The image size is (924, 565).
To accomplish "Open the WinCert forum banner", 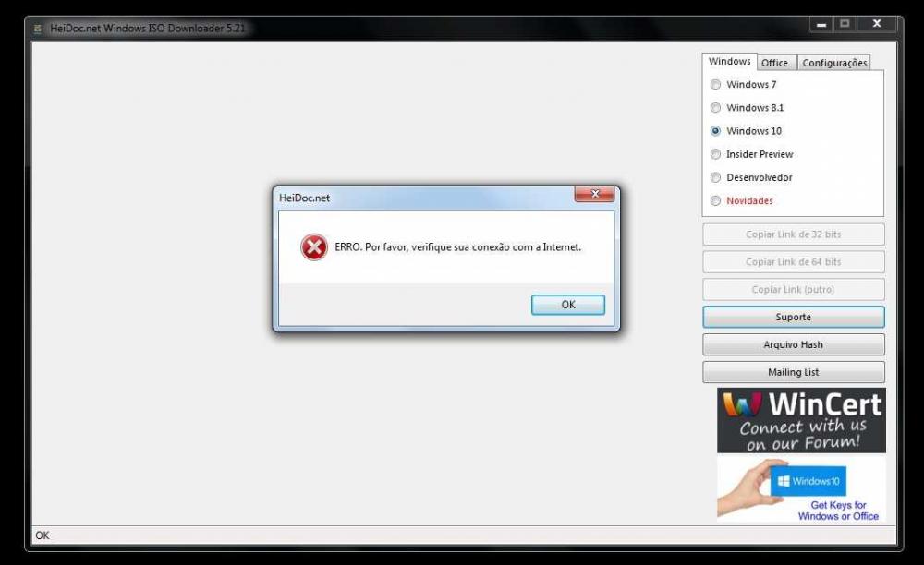I will pos(801,420).
